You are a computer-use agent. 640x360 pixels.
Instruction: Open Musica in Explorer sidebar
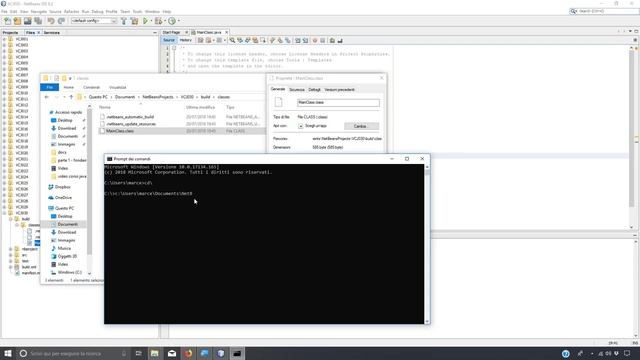[64, 248]
